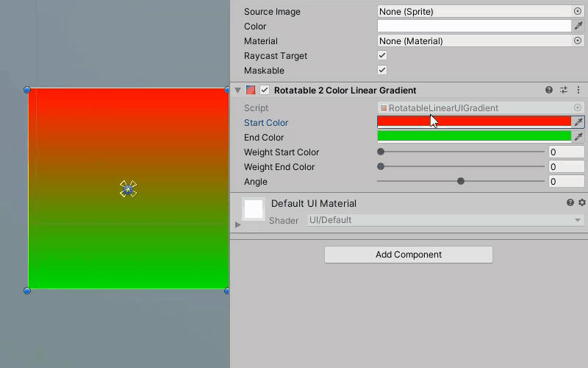Click the Start Color label
Screen dimensions: 588x368
click(x=266, y=123)
